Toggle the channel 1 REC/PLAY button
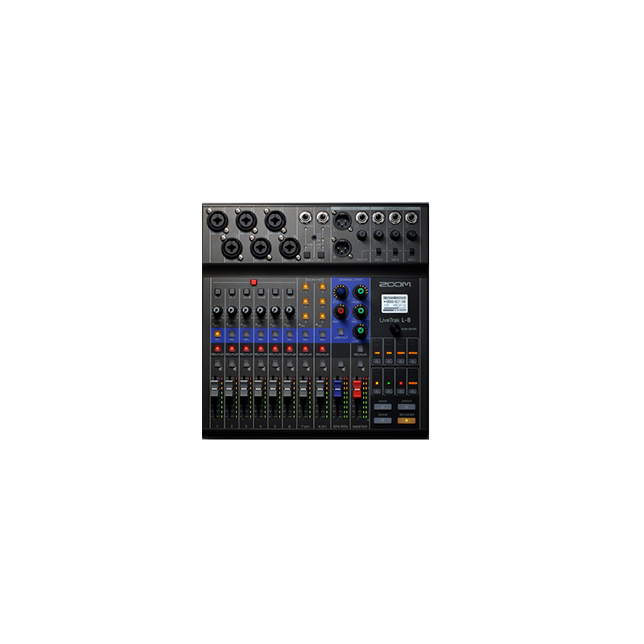The width and height of the screenshot is (644, 644). (217, 349)
